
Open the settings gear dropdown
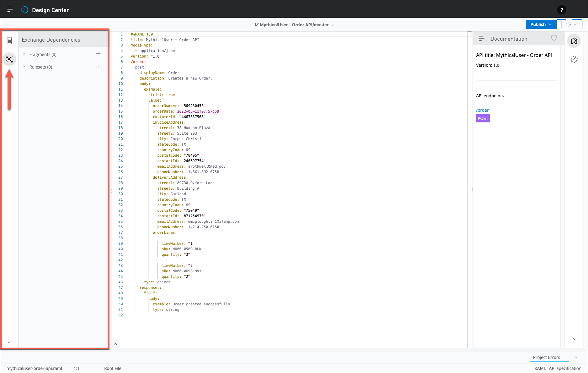pos(571,24)
